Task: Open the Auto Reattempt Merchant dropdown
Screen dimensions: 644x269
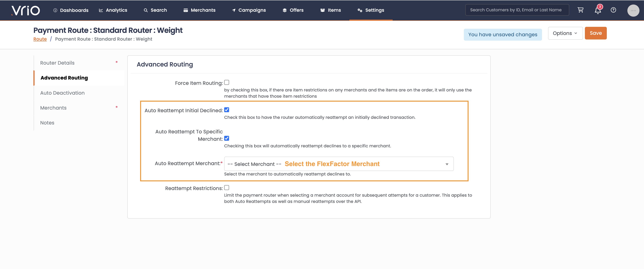Action: click(x=339, y=164)
